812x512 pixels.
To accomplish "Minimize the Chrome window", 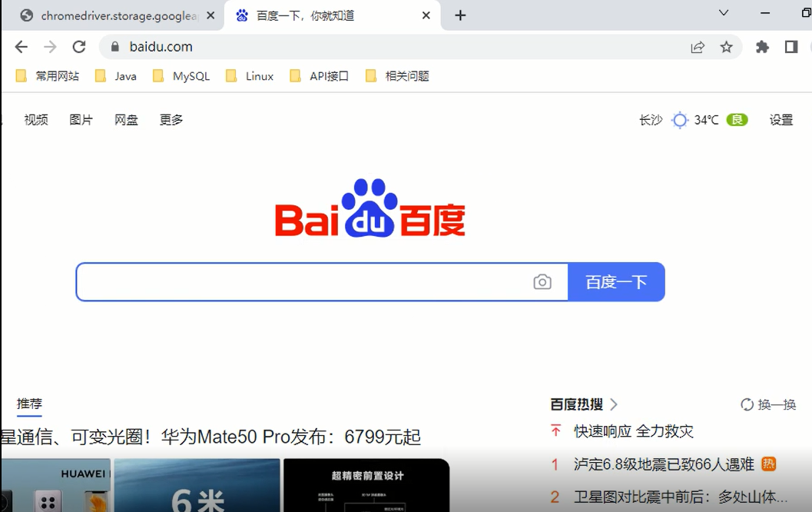I will pos(765,13).
